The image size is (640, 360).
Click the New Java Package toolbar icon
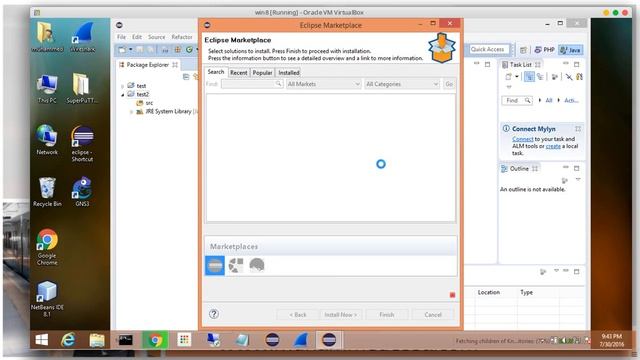pyautogui.click(x=178, y=49)
